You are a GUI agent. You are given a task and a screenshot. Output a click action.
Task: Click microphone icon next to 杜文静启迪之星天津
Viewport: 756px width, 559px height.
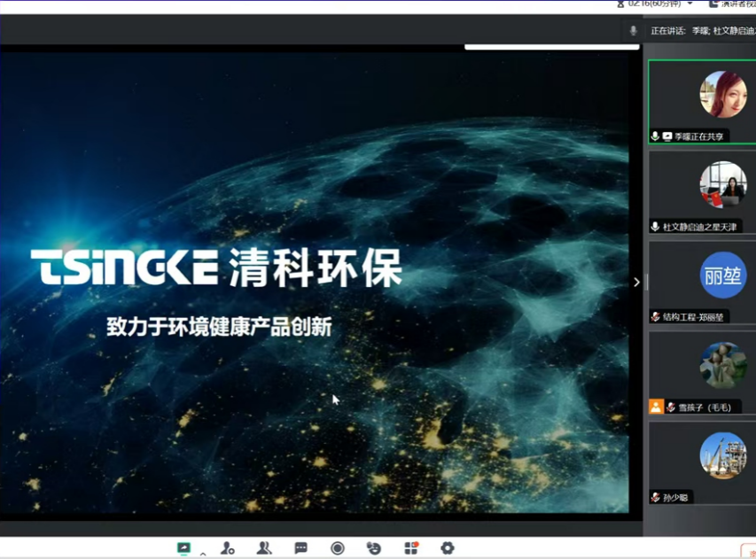(655, 227)
